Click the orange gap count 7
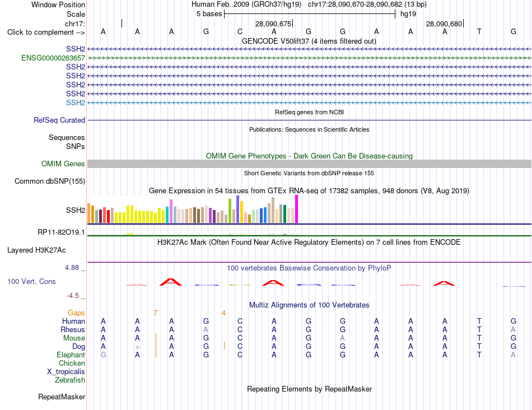The width and height of the screenshot is (532, 410). pyautogui.click(x=155, y=313)
